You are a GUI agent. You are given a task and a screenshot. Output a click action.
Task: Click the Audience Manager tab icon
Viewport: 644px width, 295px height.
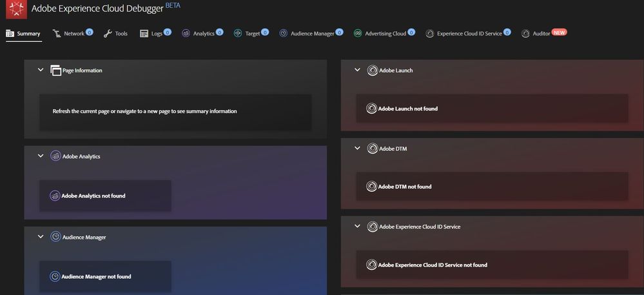pyautogui.click(x=284, y=34)
